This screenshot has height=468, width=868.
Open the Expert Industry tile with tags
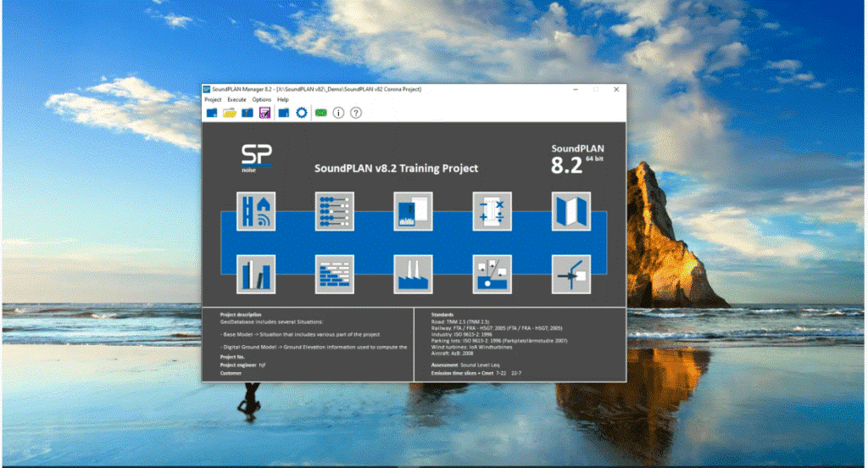tap(492, 274)
